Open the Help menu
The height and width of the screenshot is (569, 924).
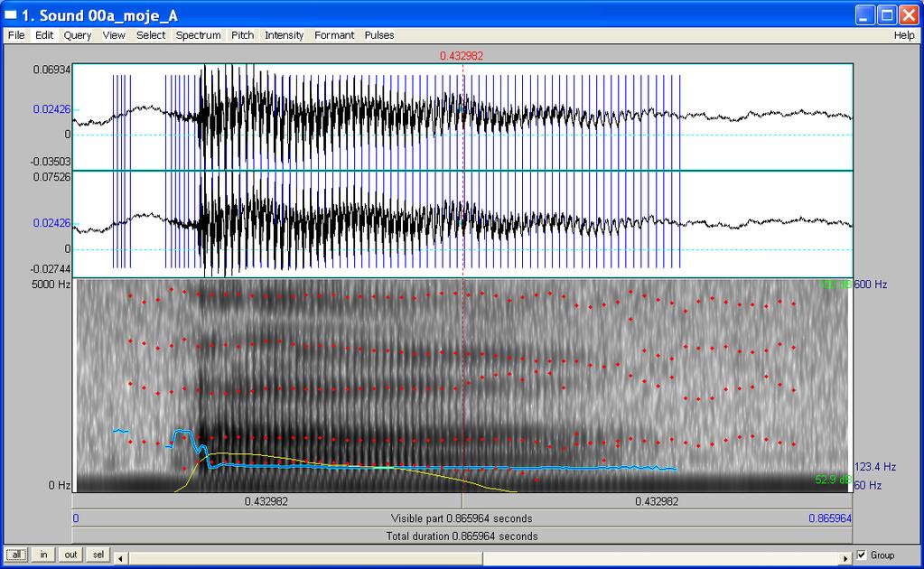(x=904, y=35)
